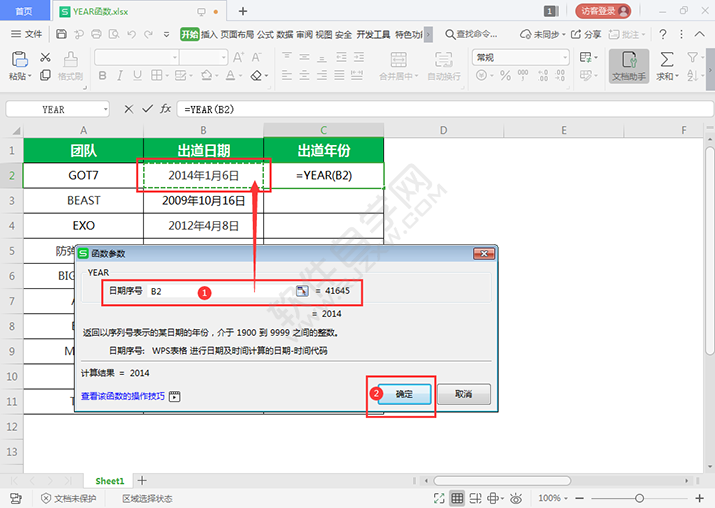
Task: Click the zoom slider handle
Action: [639, 498]
